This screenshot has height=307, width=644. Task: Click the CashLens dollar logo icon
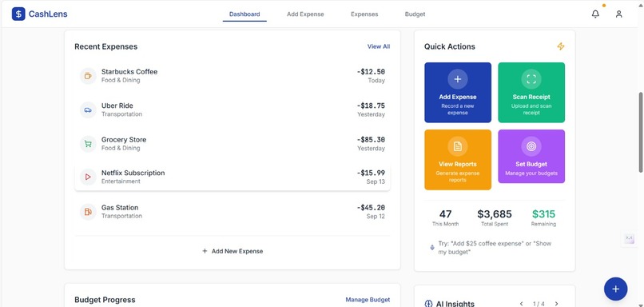click(x=18, y=14)
